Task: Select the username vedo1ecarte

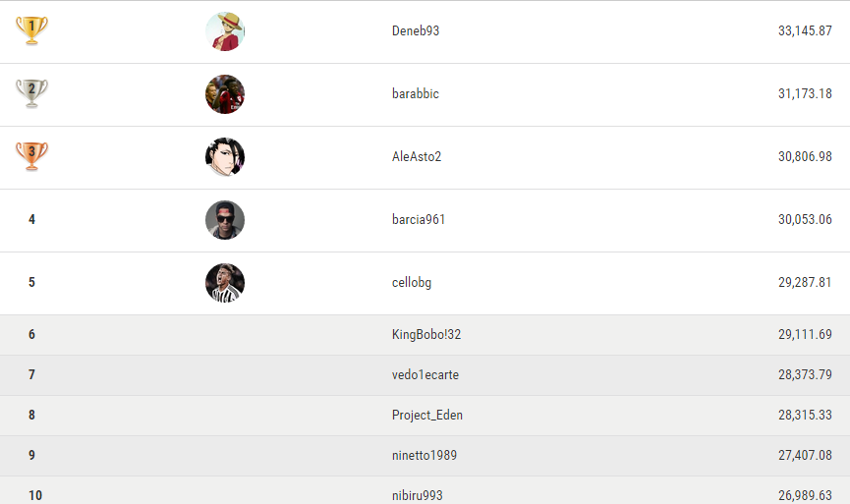Action: 425,374
